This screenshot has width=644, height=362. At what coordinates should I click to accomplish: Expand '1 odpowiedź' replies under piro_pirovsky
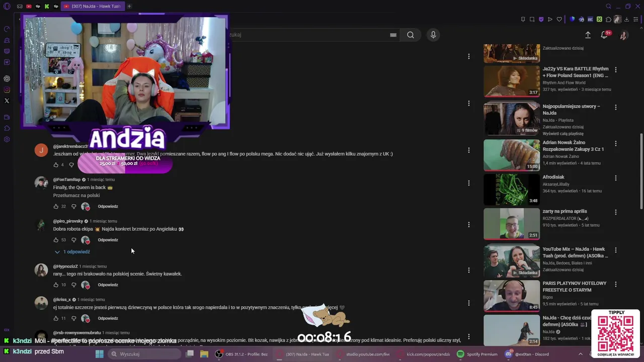tap(72, 252)
